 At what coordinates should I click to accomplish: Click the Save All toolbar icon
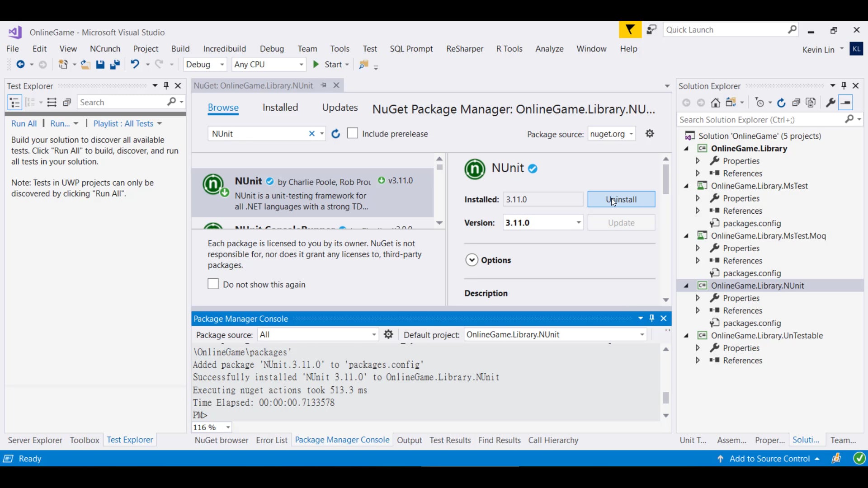point(115,65)
